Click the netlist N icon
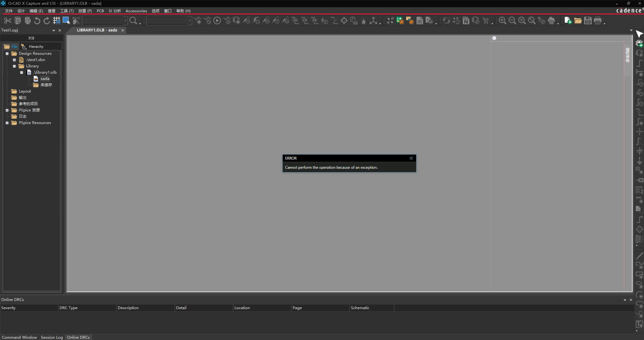This screenshot has width=644, height=340. 466,21
